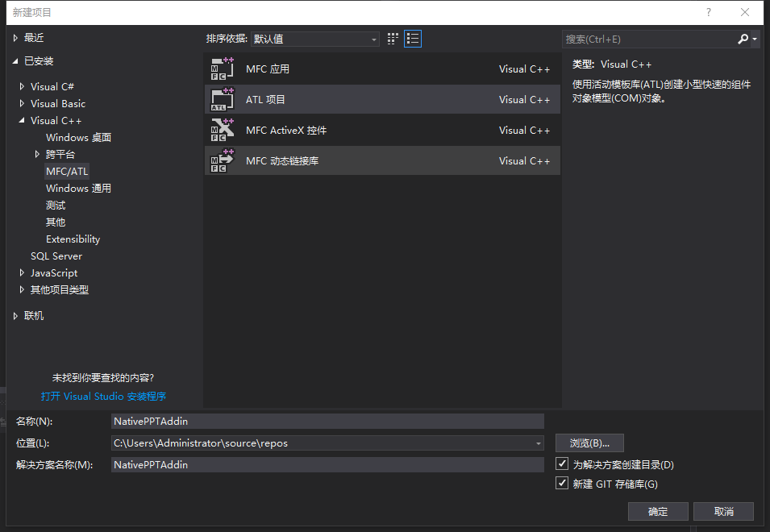Click Visual C++ language tag on MFC 应用 row
770x532 pixels.
pos(524,69)
